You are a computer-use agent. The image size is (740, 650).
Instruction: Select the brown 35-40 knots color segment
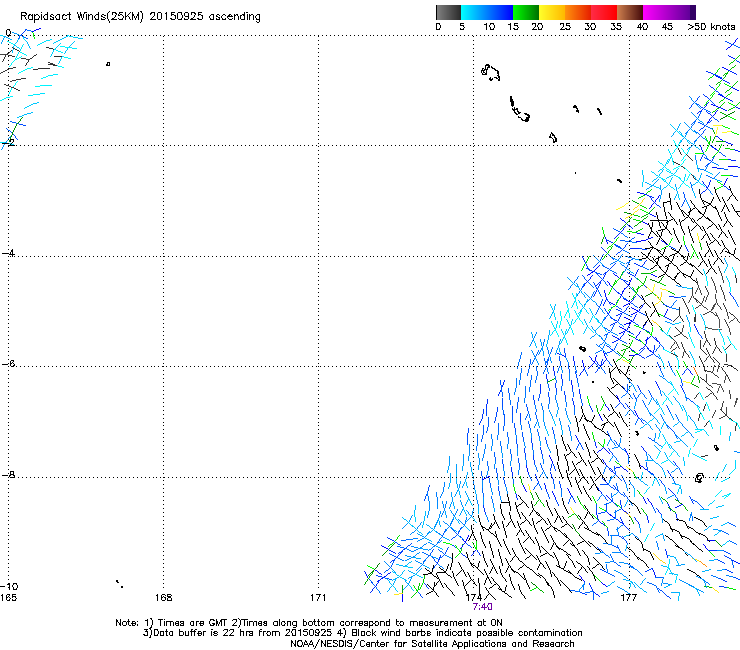[x=630, y=12]
